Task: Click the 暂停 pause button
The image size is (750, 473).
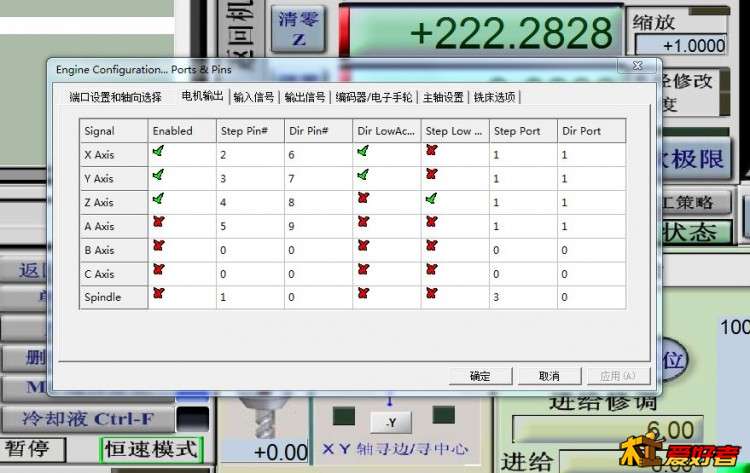Action: click(x=32, y=450)
